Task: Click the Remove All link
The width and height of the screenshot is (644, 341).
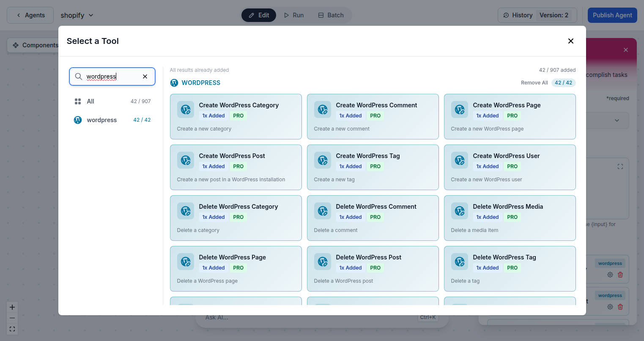Action: [x=534, y=82]
